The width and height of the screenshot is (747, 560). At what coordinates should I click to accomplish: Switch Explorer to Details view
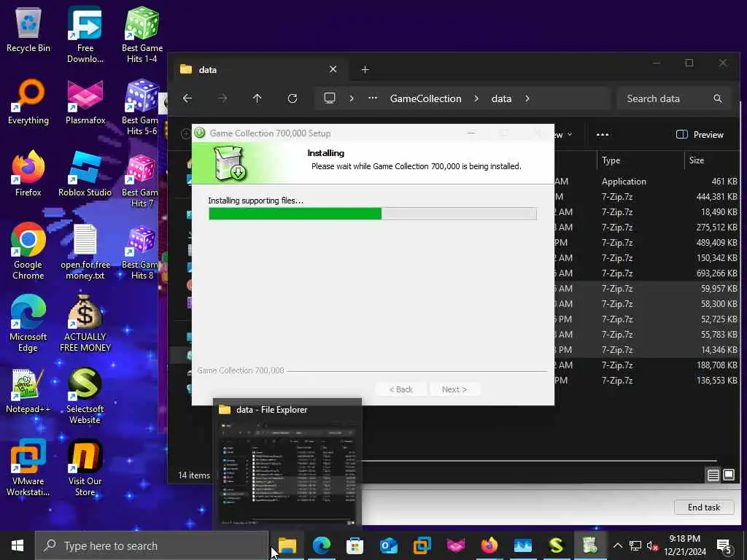coord(713,475)
